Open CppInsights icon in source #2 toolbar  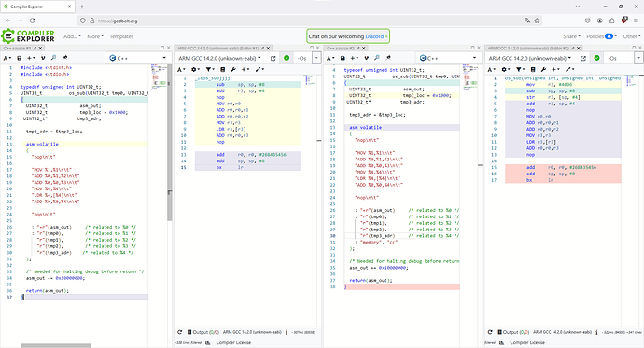377,58
